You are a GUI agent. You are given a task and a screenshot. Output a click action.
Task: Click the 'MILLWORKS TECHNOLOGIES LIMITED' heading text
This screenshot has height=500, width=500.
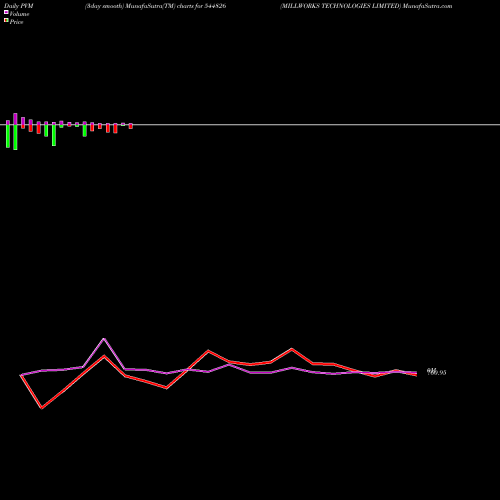[340, 6]
